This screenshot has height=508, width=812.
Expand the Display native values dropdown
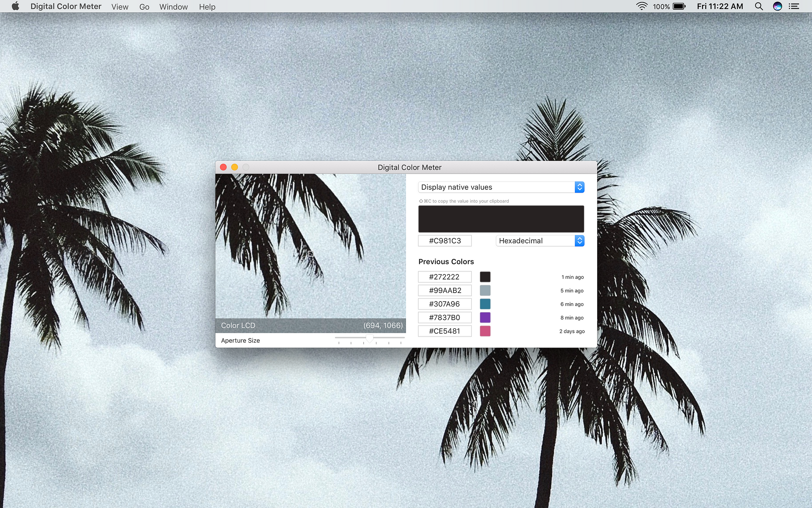501,187
